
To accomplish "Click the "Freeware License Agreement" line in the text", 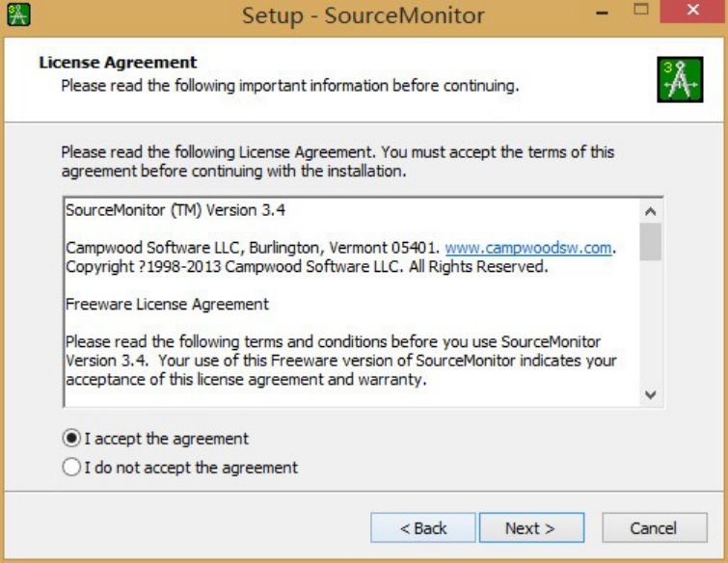I will tap(167, 304).
